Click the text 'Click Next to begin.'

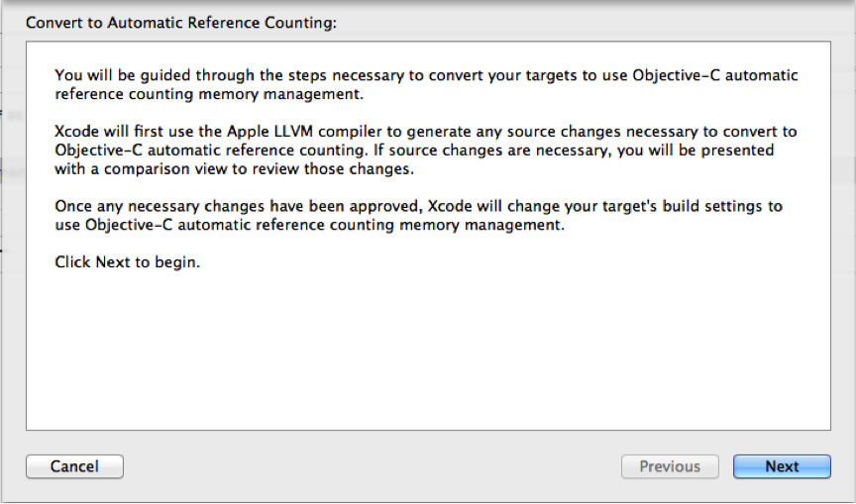(128, 263)
